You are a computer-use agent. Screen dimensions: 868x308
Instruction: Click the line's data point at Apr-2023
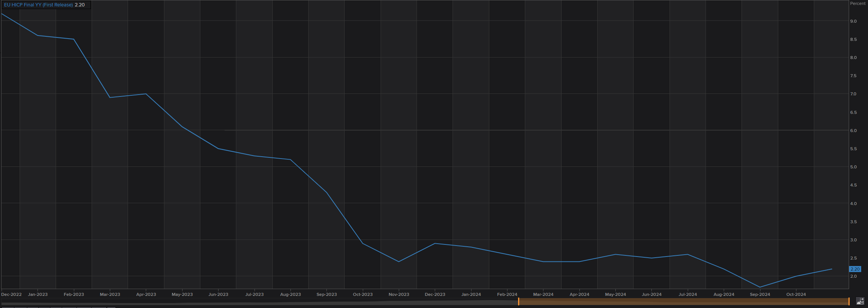(x=146, y=94)
